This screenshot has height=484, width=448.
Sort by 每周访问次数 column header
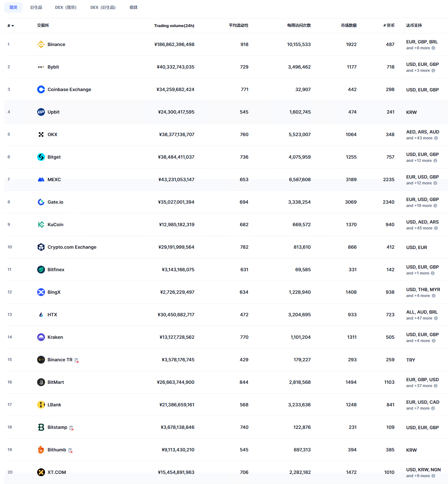point(299,25)
